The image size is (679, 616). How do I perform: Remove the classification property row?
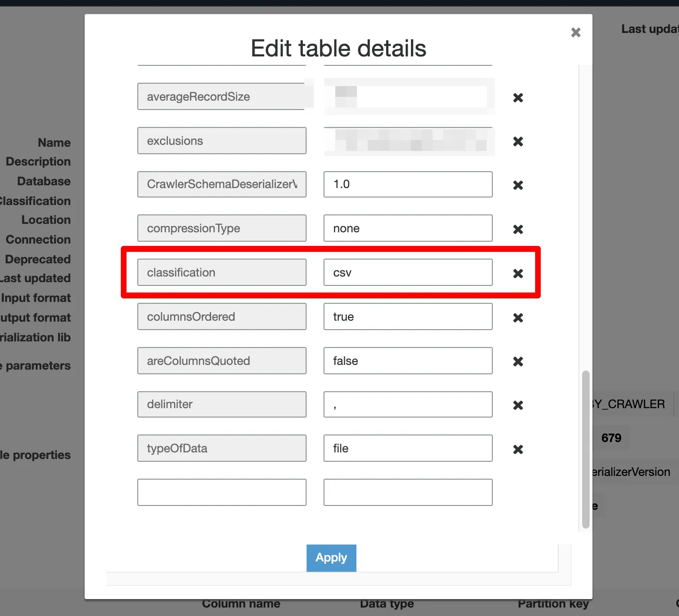click(x=518, y=274)
